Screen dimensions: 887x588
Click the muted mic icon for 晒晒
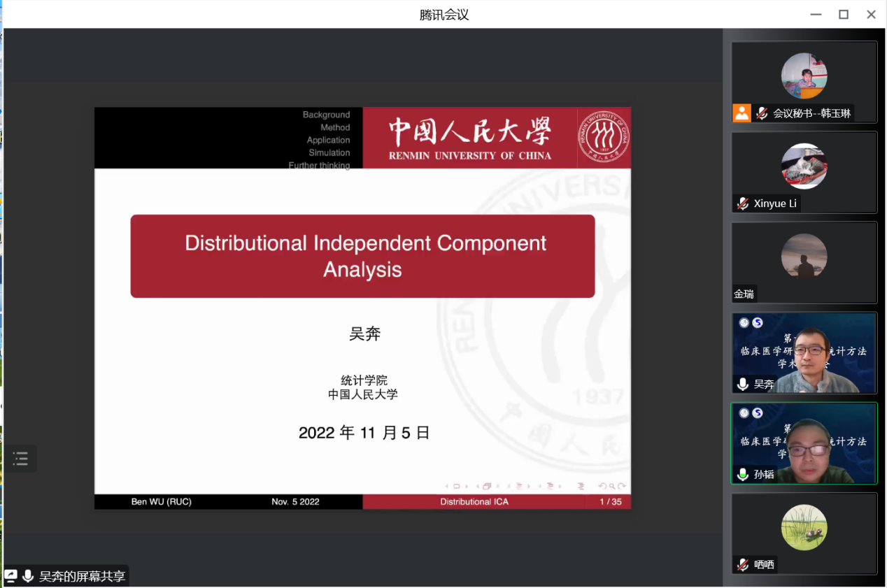tap(742, 564)
